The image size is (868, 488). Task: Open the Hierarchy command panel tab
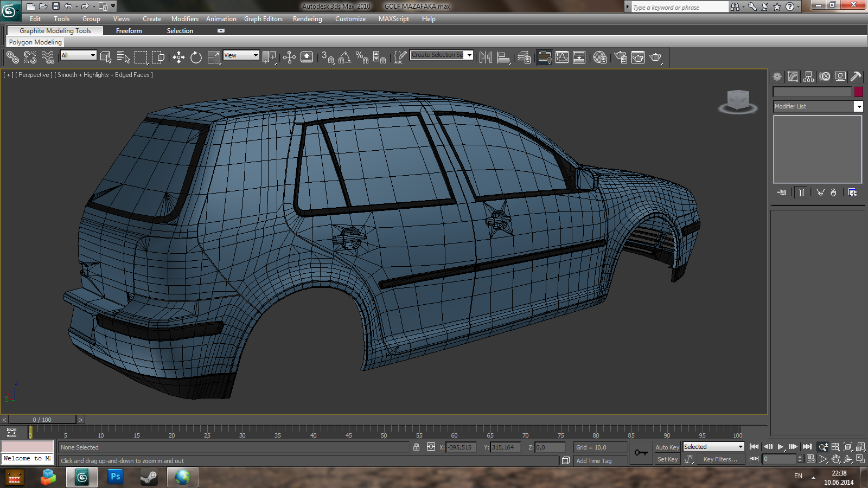(x=809, y=76)
